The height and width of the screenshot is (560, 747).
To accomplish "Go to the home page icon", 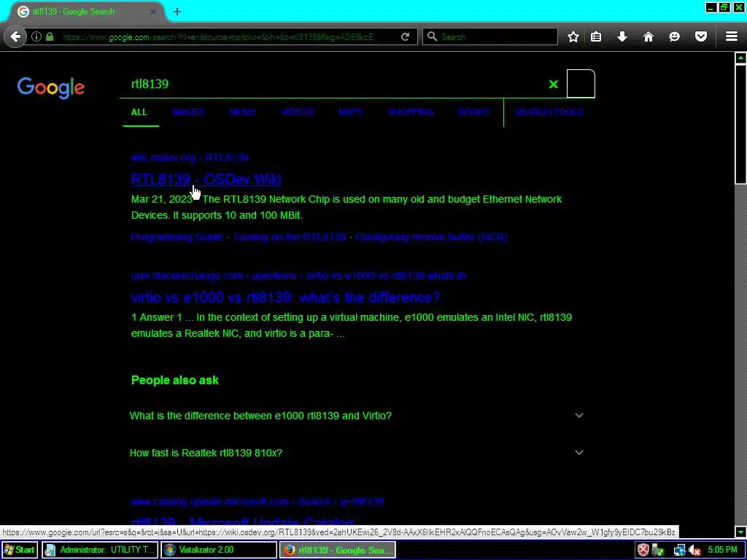I will 649,36.
